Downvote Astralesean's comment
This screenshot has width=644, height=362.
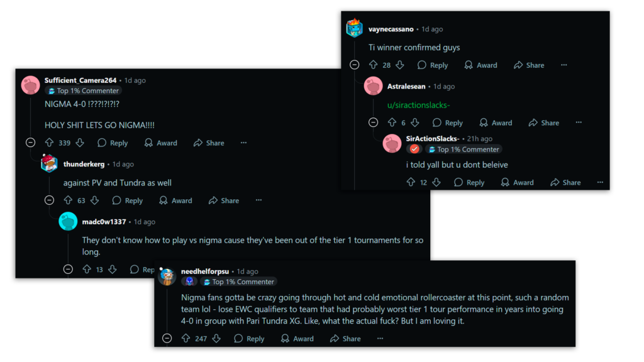(415, 123)
